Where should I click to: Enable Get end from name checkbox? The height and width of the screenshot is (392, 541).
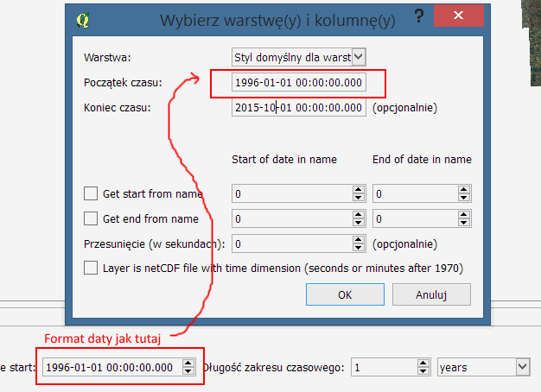[91, 218]
